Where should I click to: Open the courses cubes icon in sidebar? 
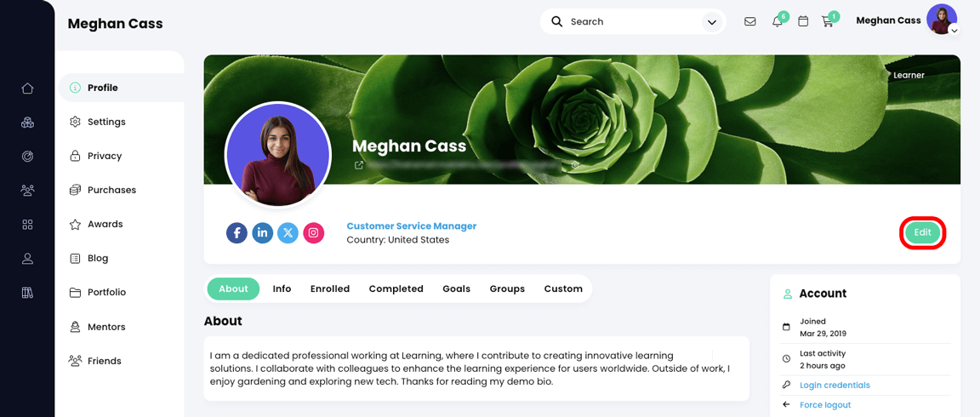click(x=27, y=123)
